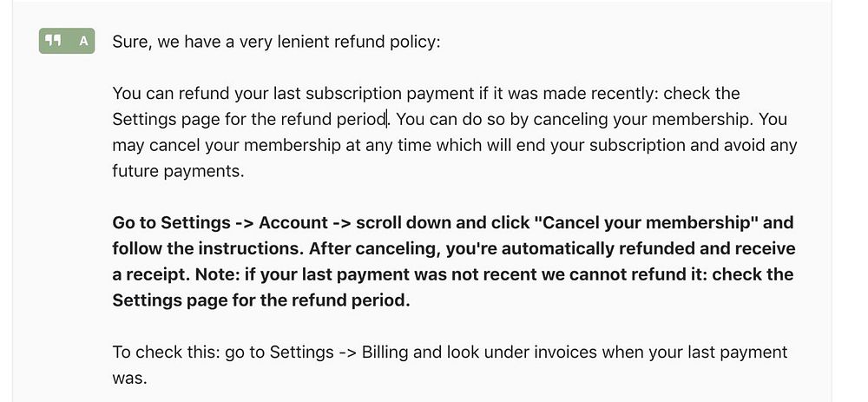
Task: Click the bold word "Note:"
Action: pyautogui.click(x=217, y=275)
